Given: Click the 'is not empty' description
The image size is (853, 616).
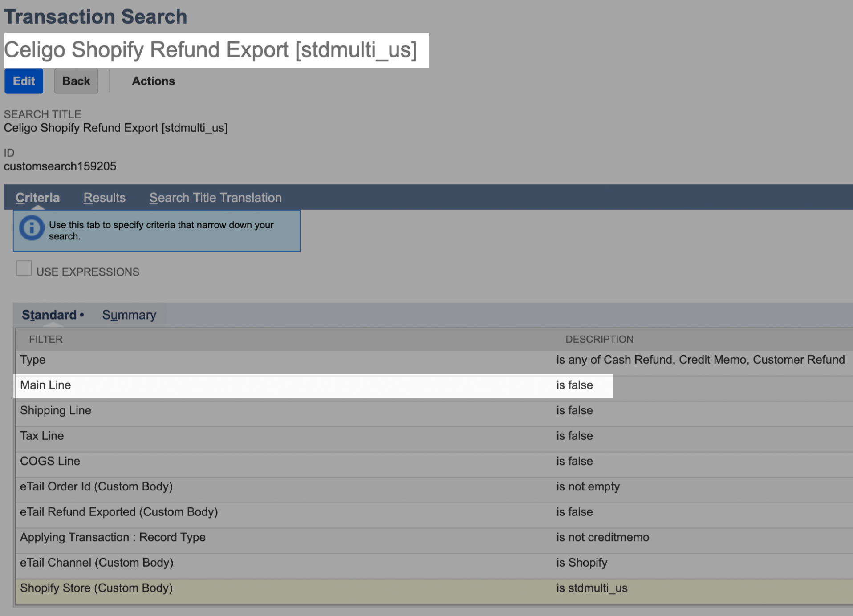Looking at the screenshot, I should pos(588,487).
